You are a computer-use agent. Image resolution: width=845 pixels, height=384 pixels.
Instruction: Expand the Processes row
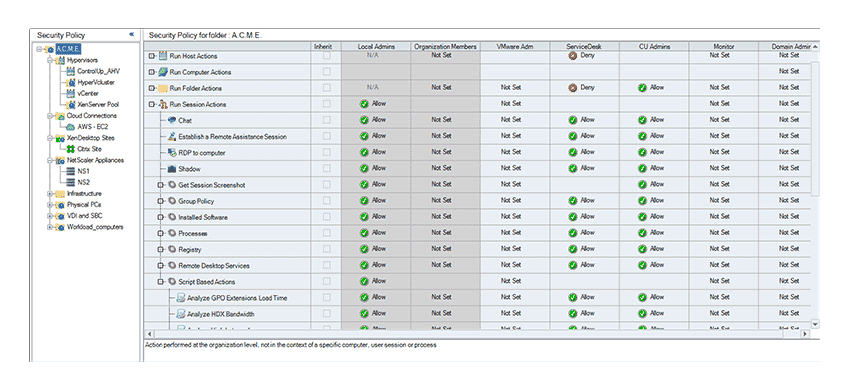click(x=160, y=233)
